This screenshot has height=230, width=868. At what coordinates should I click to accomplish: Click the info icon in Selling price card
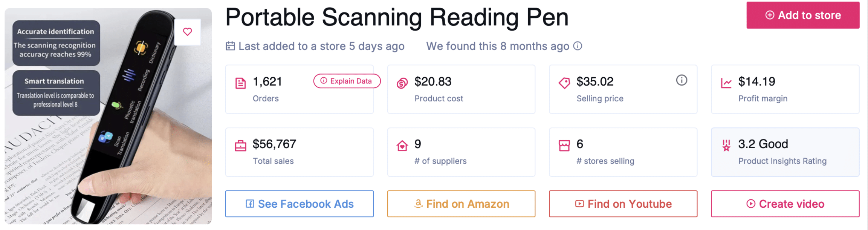click(x=682, y=80)
